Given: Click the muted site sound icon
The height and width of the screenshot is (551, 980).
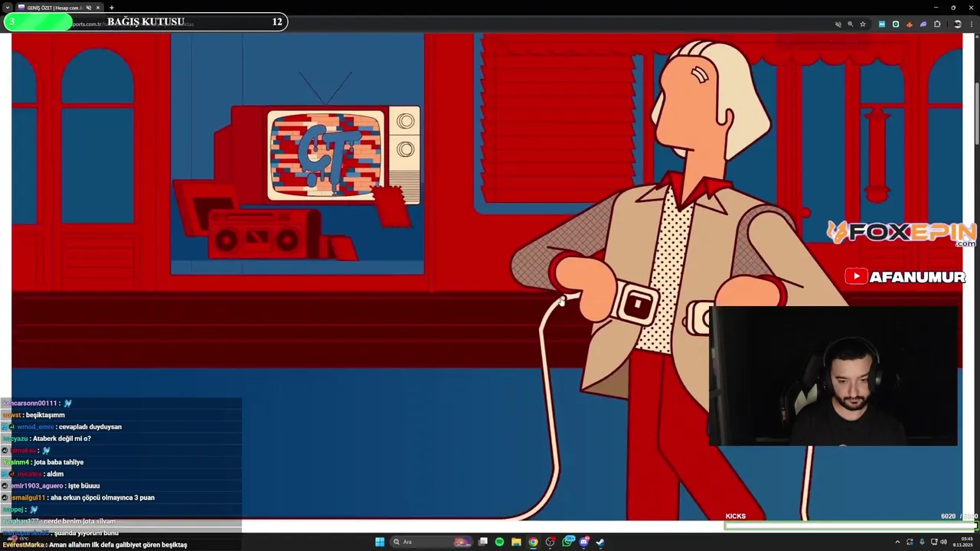Looking at the screenshot, I should 838,24.
